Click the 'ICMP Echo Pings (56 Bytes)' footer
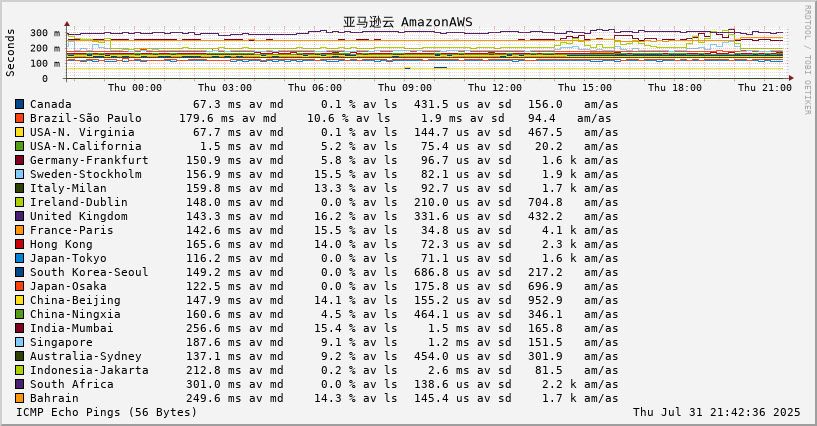 click(x=107, y=412)
